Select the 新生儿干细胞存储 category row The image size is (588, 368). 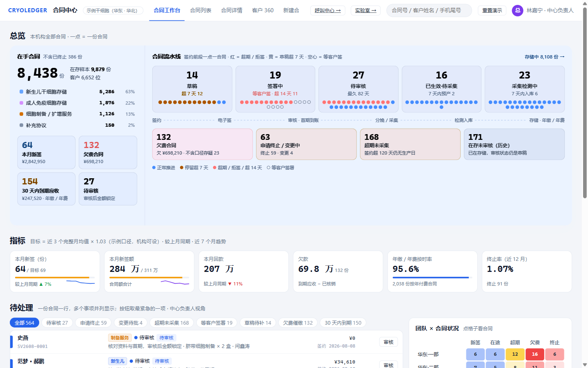[x=77, y=92]
